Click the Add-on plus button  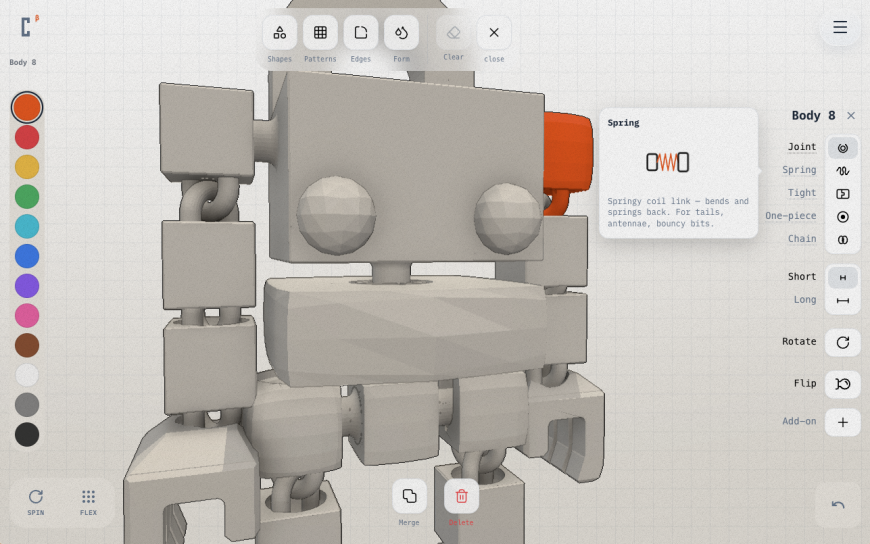(842, 422)
